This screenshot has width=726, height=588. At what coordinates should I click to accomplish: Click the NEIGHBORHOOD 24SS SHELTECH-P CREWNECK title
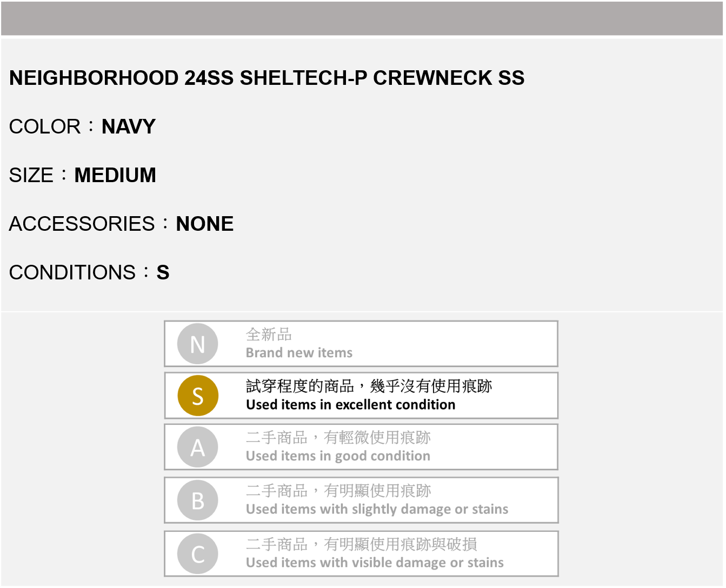click(267, 78)
